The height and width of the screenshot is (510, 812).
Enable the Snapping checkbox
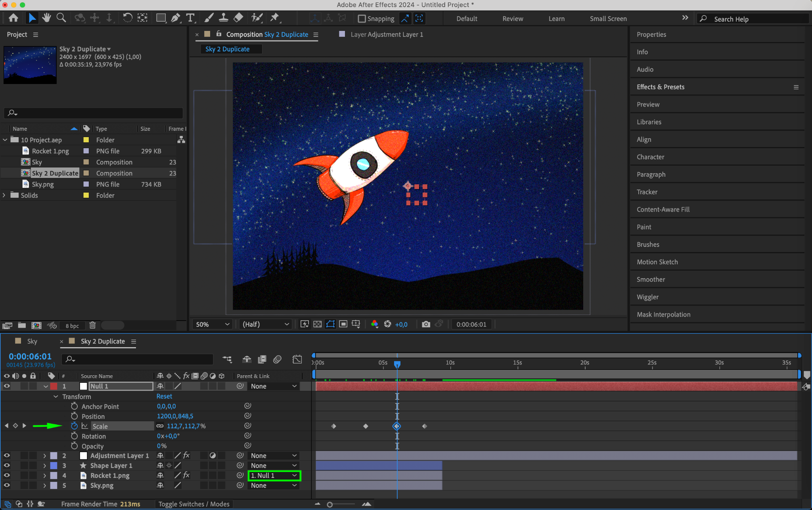tap(362, 19)
